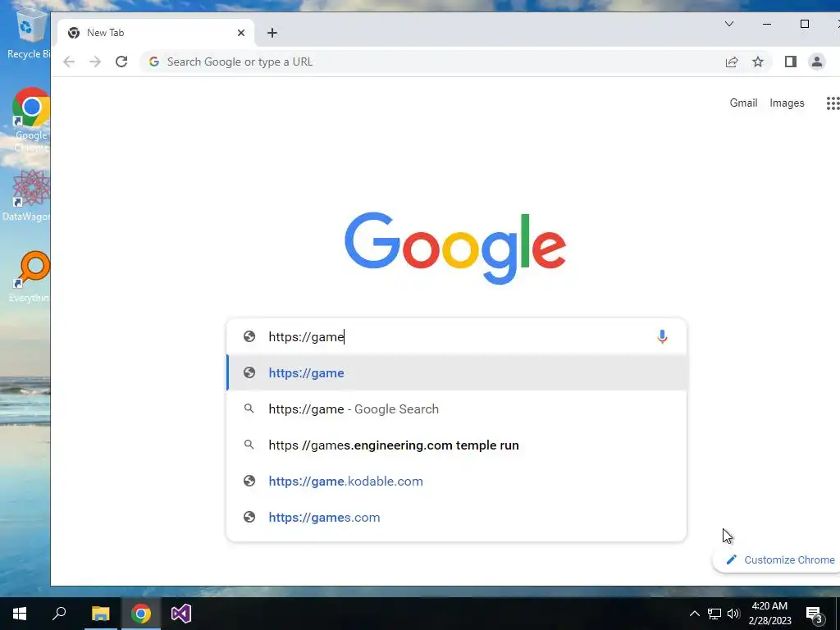Screen dimensions: 840x630
Task: Open the Gmail link
Action: (743, 103)
